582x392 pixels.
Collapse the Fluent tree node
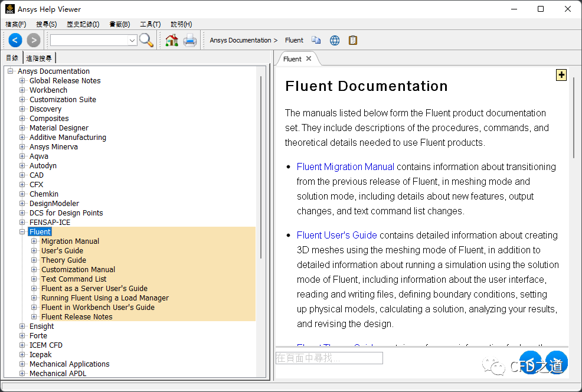coord(22,232)
